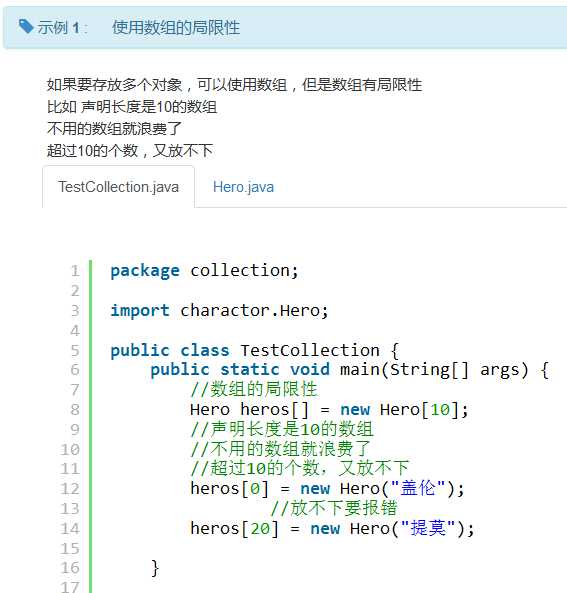Click the main(String[] args) method line
This screenshot has height=593, width=567.
point(350,369)
